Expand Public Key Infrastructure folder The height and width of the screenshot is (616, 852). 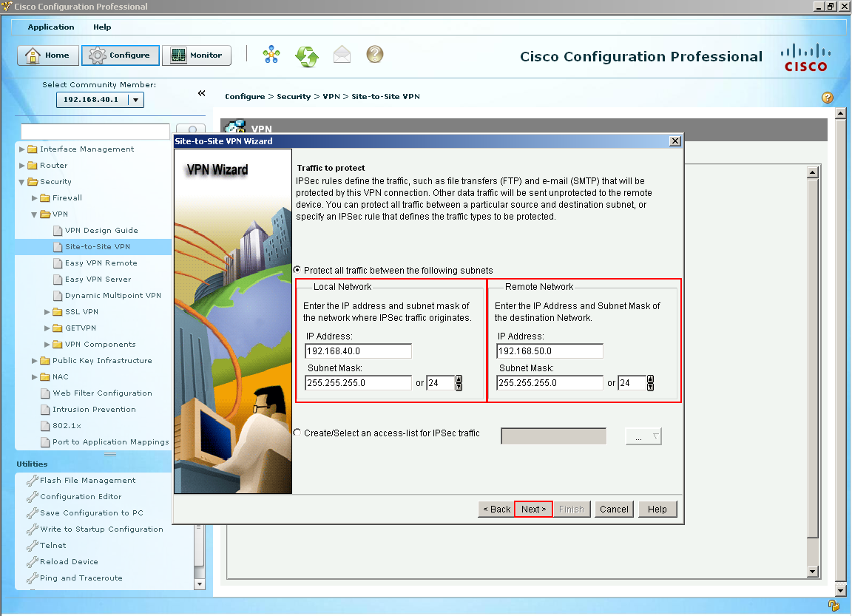[34, 361]
